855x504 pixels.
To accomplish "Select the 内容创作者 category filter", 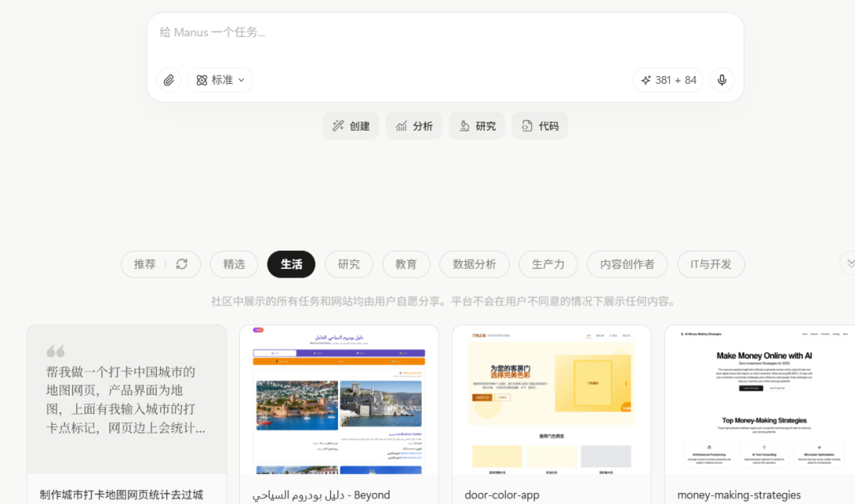I will tap(627, 263).
